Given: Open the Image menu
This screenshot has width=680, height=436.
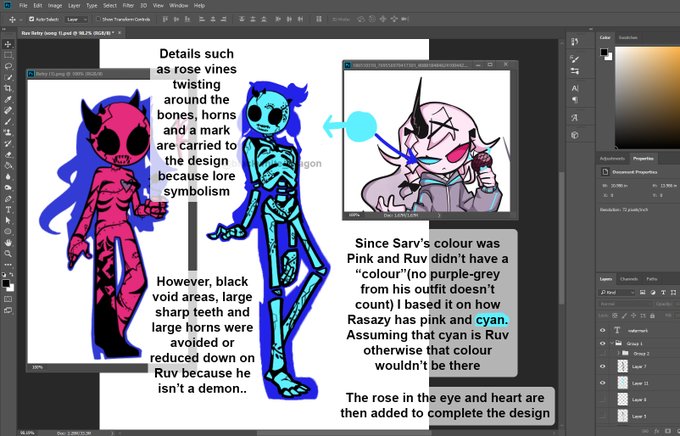Looking at the screenshot, I should [55, 6].
